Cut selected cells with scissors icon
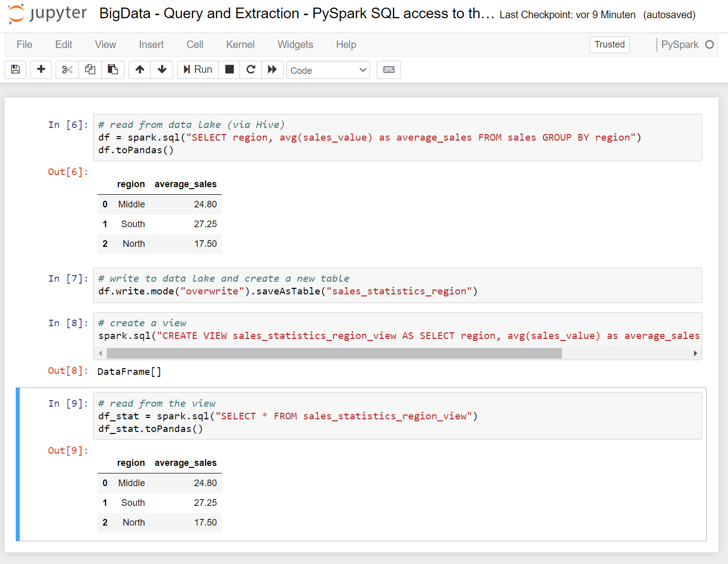Image resolution: width=728 pixels, height=564 pixels. click(67, 70)
